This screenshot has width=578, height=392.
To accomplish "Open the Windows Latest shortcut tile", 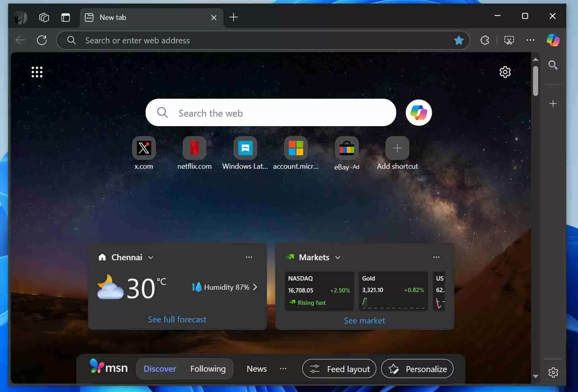I will (245, 148).
